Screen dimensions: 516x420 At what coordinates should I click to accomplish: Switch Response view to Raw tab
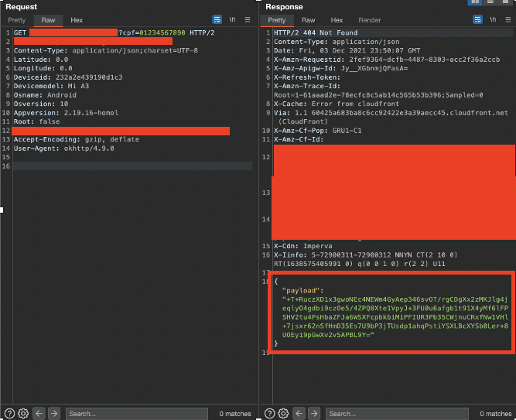click(x=309, y=20)
